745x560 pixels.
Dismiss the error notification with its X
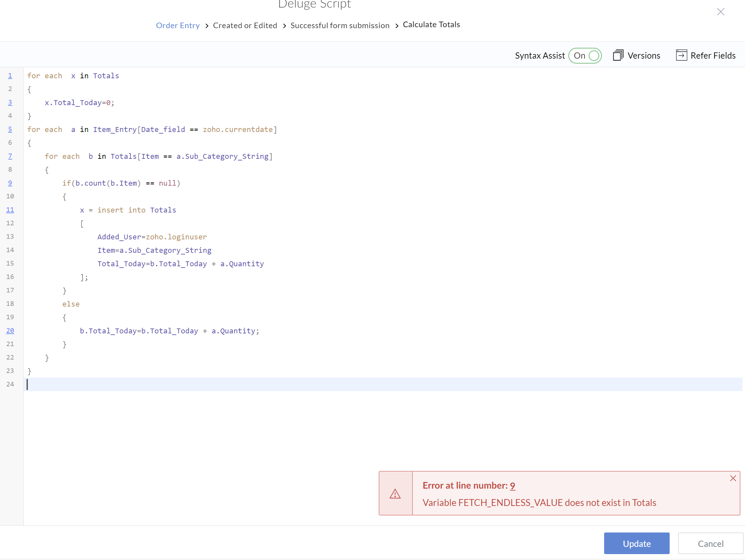pyautogui.click(x=733, y=478)
